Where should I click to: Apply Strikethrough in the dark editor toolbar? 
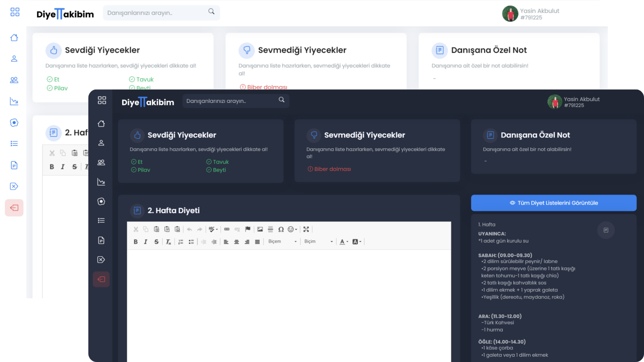click(x=156, y=242)
